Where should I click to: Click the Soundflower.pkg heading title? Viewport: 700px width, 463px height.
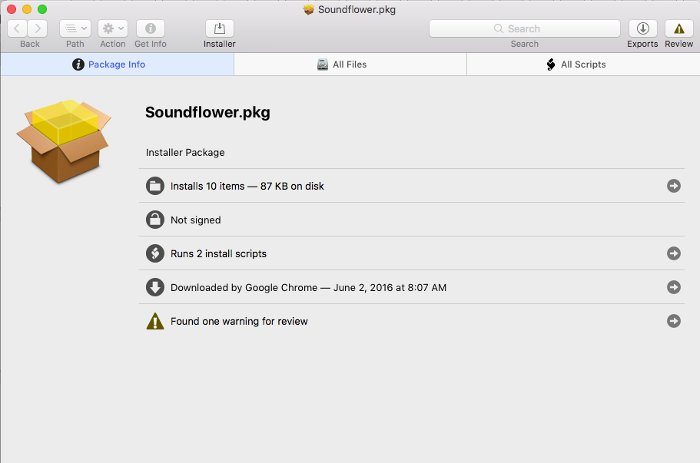(208, 113)
